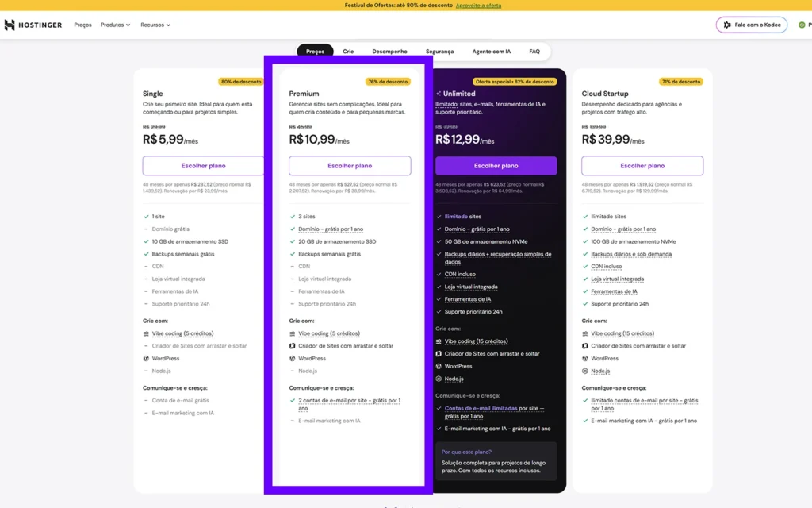Image resolution: width=812 pixels, height=508 pixels.
Task: Choose the Single plan button
Action: tap(203, 166)
